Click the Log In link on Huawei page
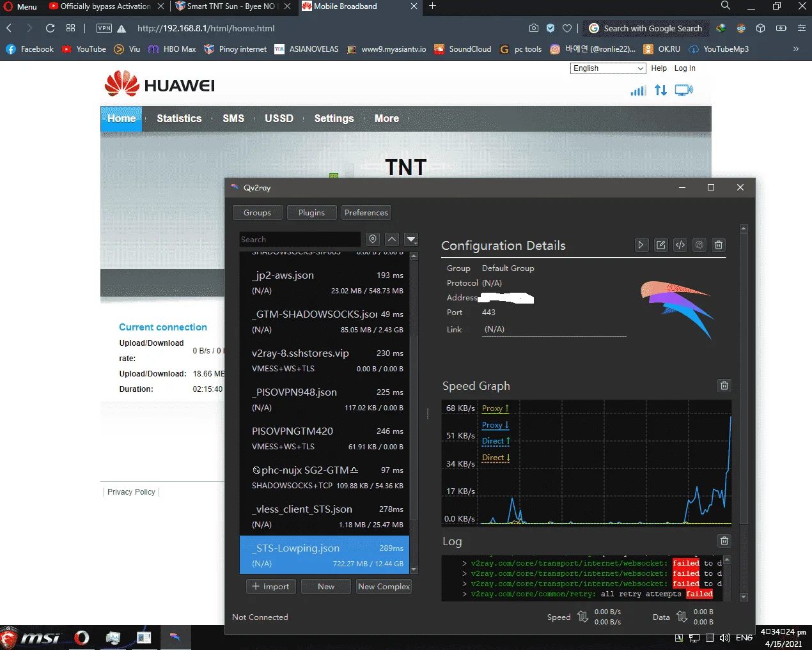812x650 pixels. pos(685,68)
